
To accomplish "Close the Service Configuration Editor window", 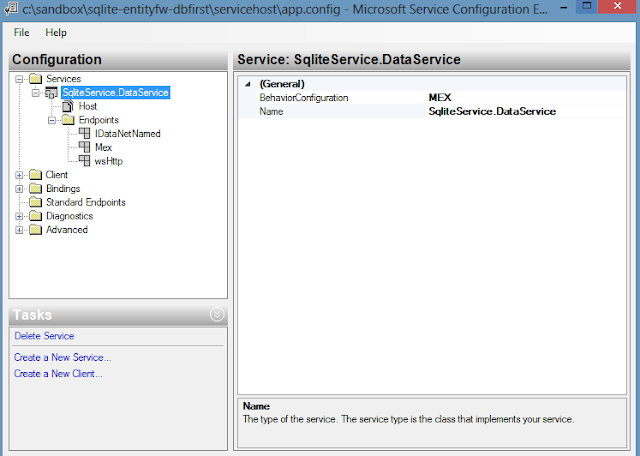I will (x=618, y=6).
